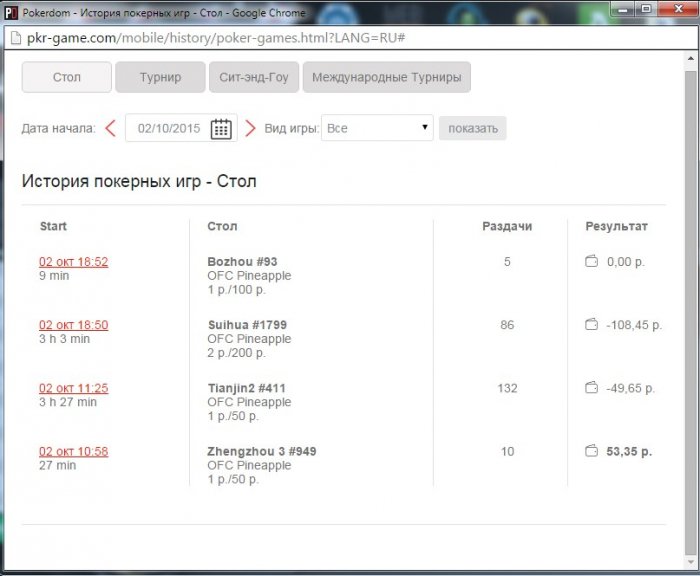
Task: Click hands count 132
Action: pos(507,388)
